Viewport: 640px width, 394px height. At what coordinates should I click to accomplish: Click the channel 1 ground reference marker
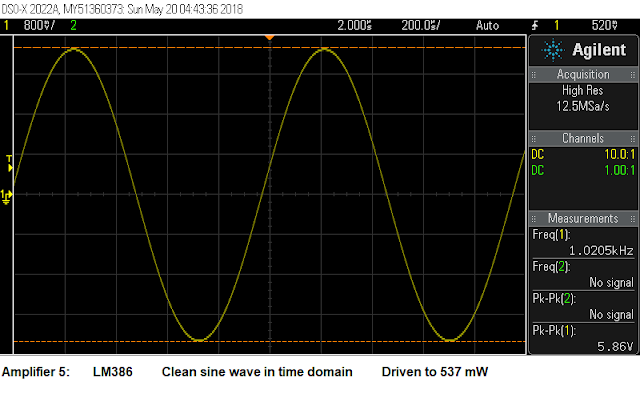(7, 197)
